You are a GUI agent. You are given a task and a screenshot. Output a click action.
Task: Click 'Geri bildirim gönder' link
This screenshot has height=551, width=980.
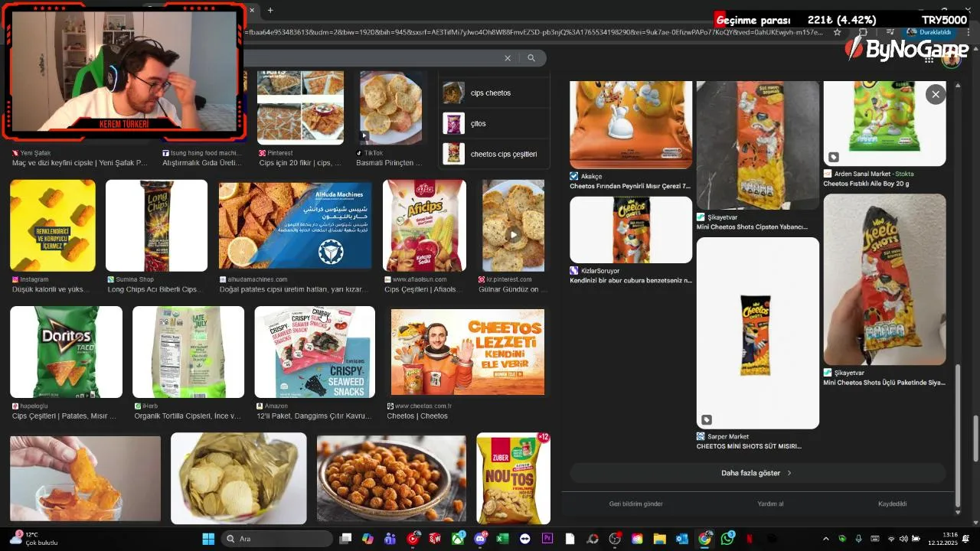click(635, 504)
